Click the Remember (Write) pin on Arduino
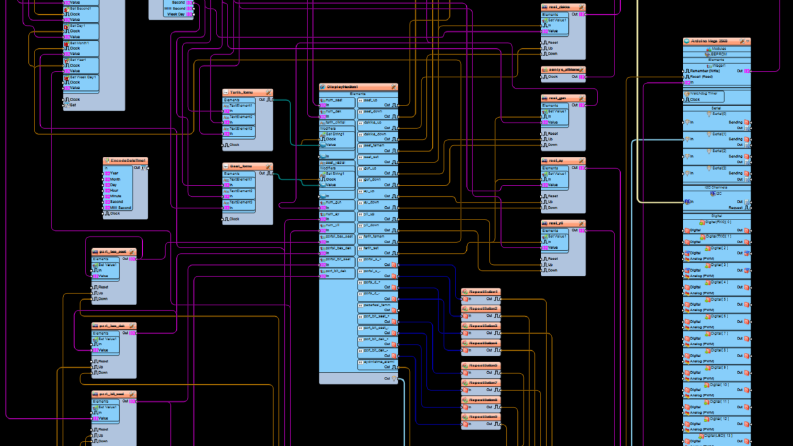Image resolution: width=793 pixels, height=446 pixels. pos(687,71)
